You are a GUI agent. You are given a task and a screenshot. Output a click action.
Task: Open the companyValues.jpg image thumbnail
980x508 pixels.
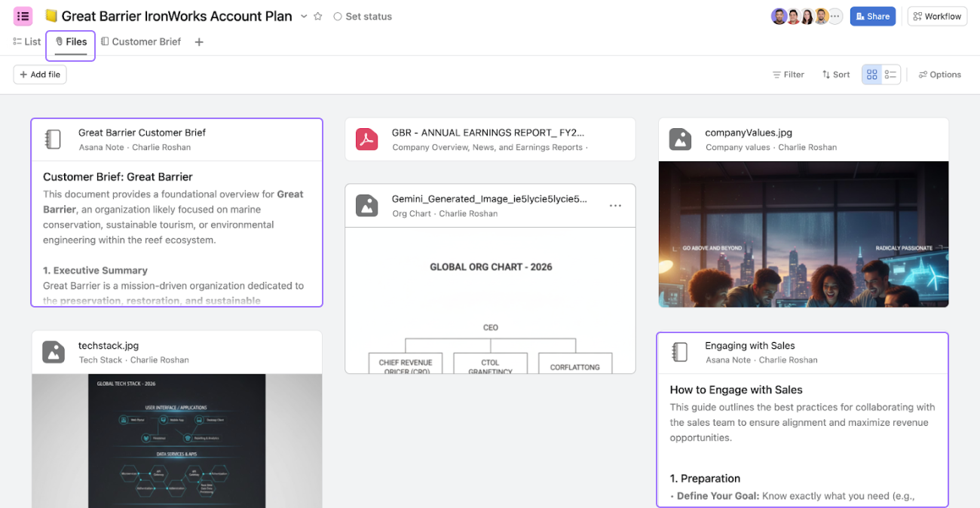tap(803, 234)
